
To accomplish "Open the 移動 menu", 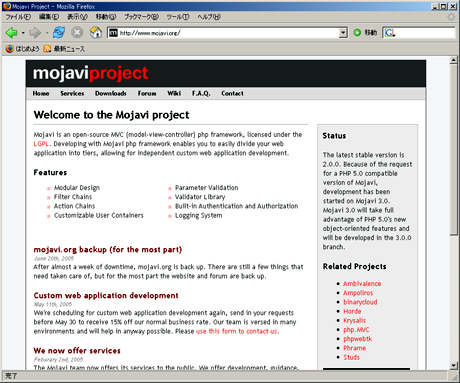I will 106,17.
